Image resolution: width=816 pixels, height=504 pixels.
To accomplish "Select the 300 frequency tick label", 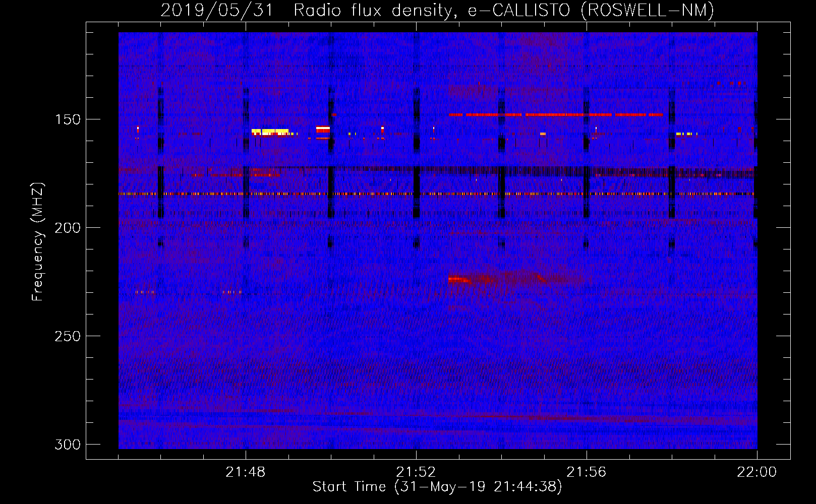I will (x=68, y=445).
